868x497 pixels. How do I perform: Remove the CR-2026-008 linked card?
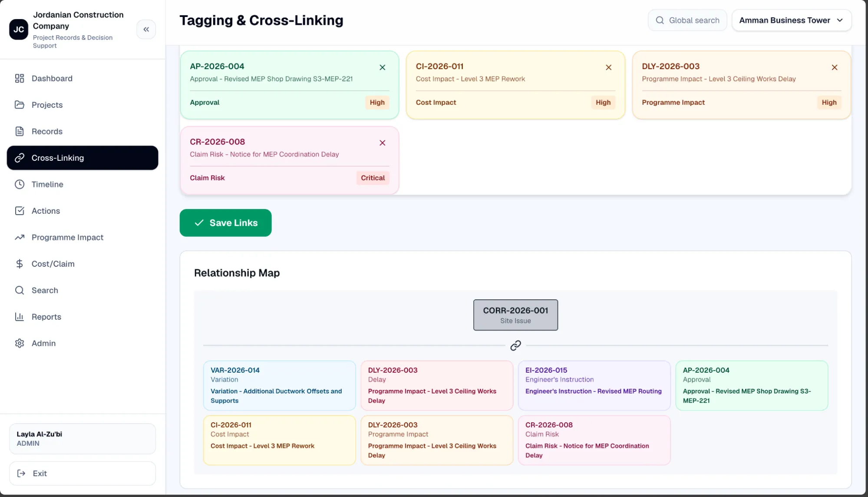point(383,143)
